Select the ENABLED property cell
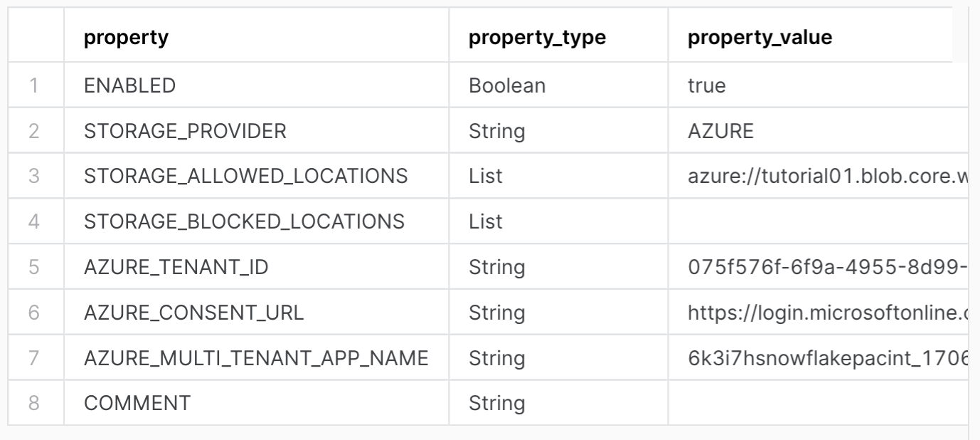Viewport: 980px width, 440px height. 129,85
